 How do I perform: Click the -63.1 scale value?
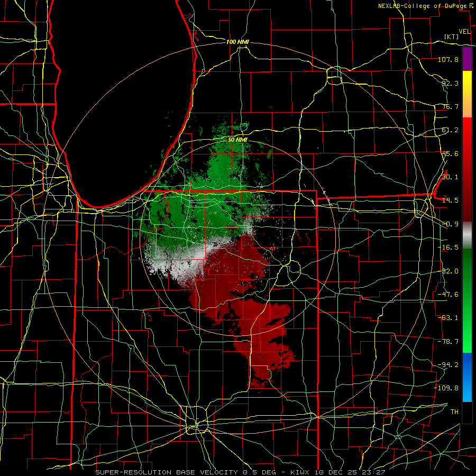[448, 318]
